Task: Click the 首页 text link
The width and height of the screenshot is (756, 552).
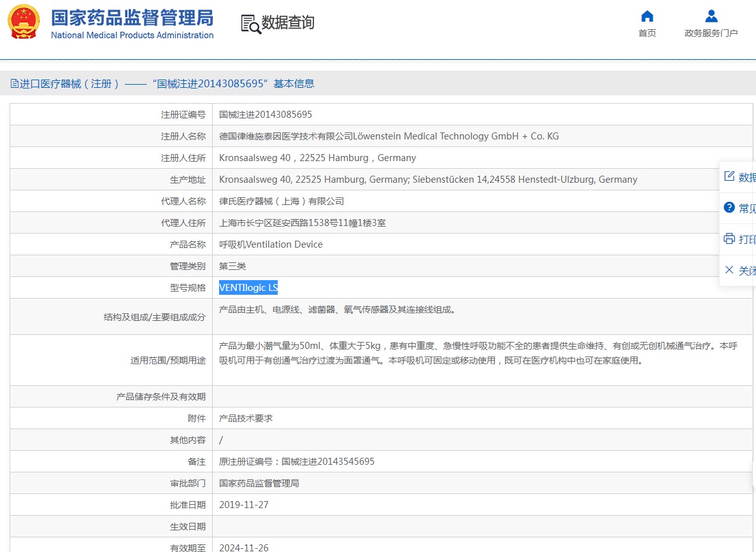Action: point(647,33)
